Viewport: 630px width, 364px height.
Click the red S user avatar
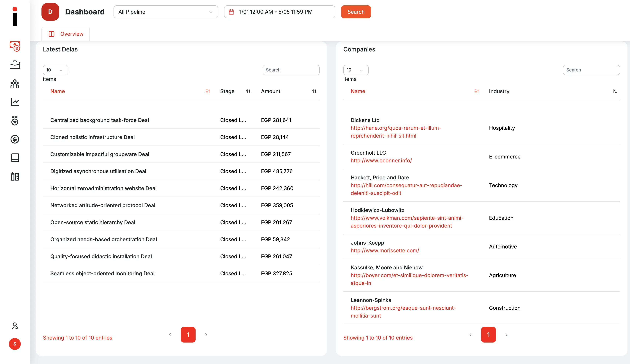pyautogui.click(x=15, y=344)
